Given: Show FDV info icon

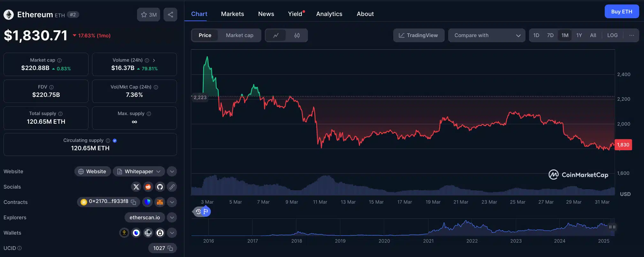Looking at the screenshot, I should (51, 87).
